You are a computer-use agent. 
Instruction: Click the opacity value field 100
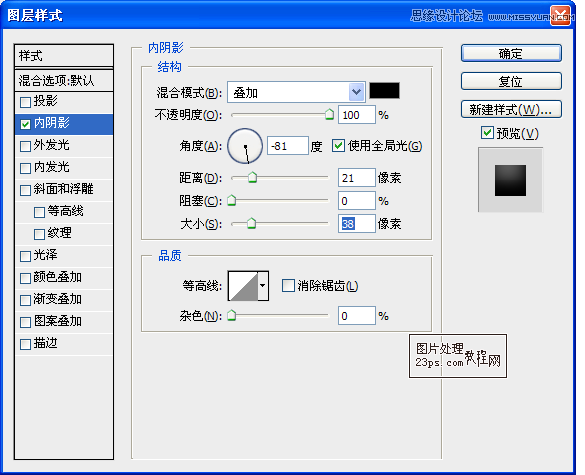[356, 115]
